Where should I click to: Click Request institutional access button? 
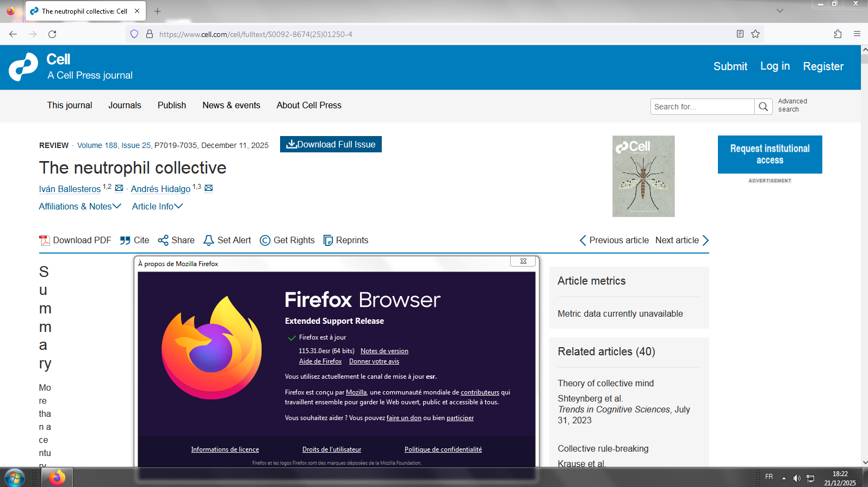coord(770,155)
